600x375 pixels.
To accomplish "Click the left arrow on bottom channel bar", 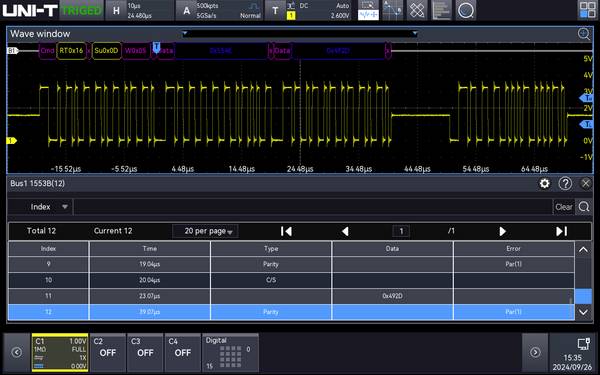I will (x=16, y=352).
